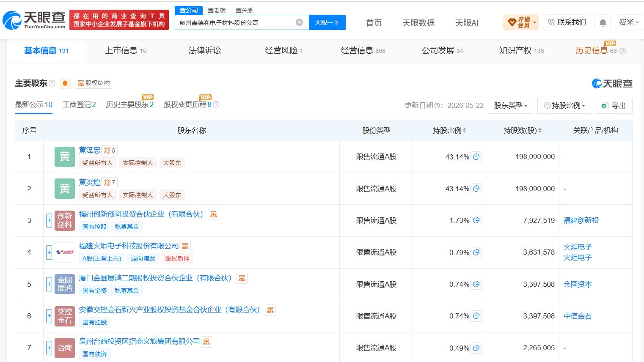This screenshot has height=362, width=644.
Task: Go to 天眼数据 in top navigation
Action: coord(418,23)
